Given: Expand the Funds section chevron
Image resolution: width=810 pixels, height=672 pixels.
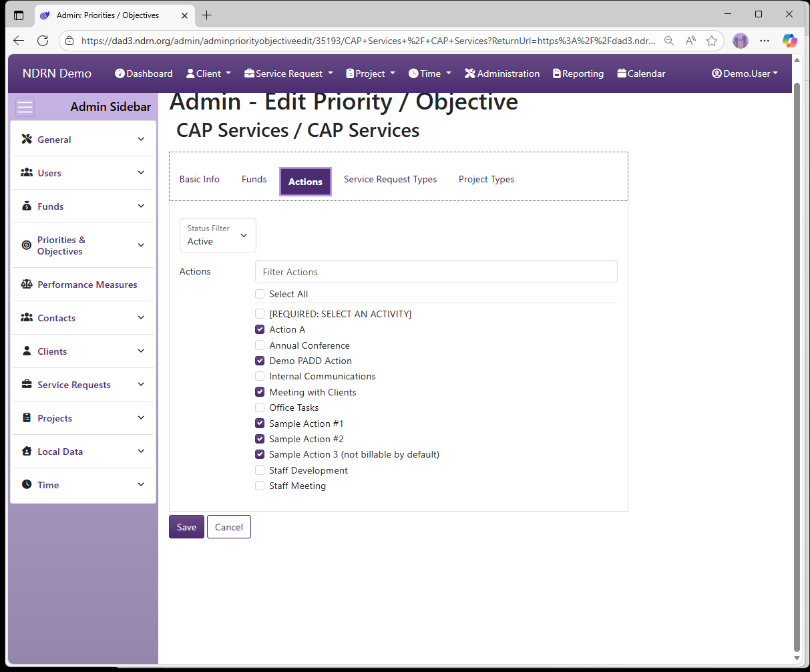Looking at the screenshot, I should pos(141,206).
